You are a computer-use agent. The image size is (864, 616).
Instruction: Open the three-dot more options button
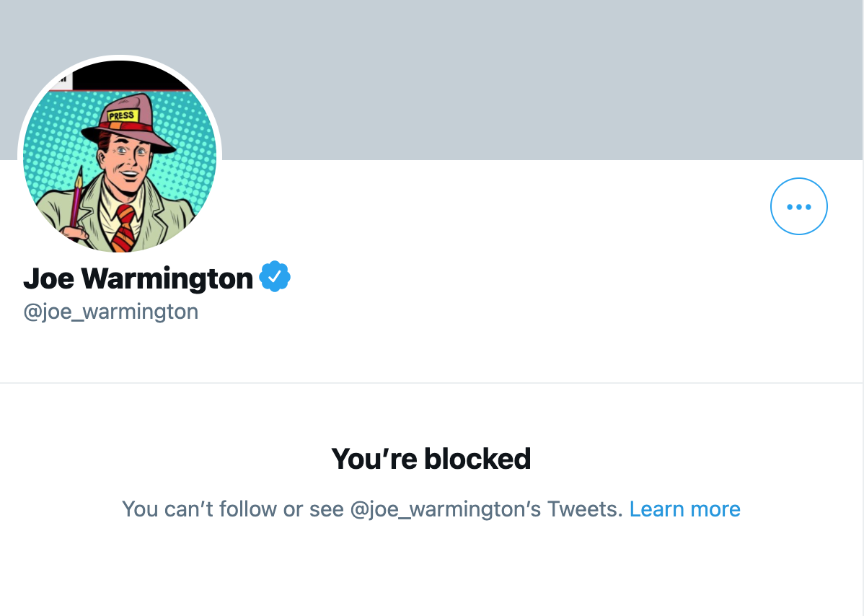(798, 206)
